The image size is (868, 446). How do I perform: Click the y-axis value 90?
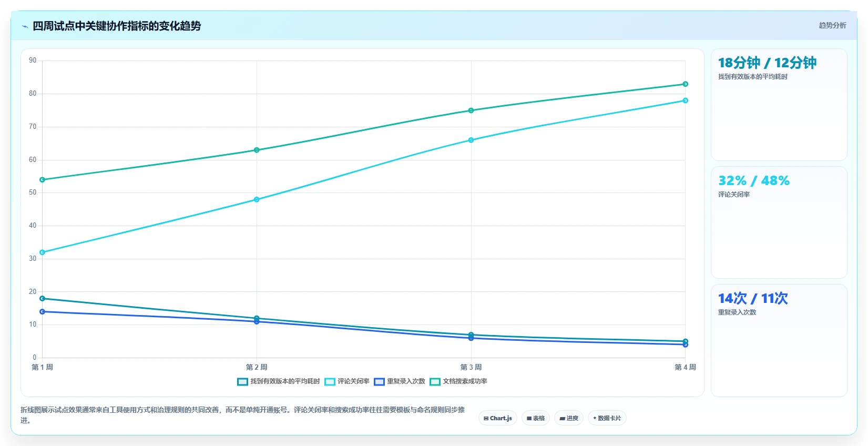click(x=33, y=60)
